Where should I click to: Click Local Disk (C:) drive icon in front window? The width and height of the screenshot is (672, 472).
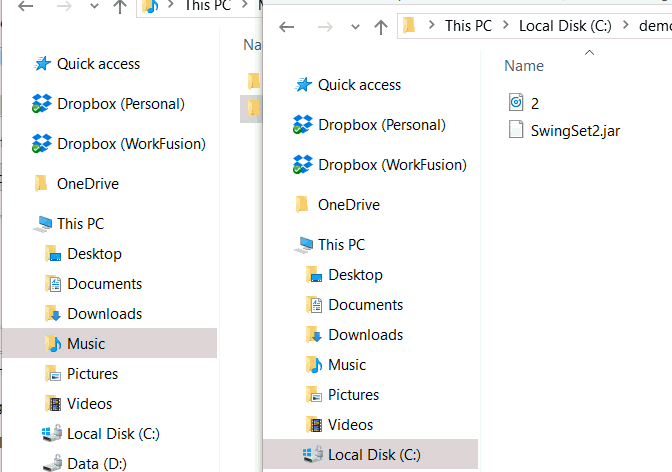(313, 454)
